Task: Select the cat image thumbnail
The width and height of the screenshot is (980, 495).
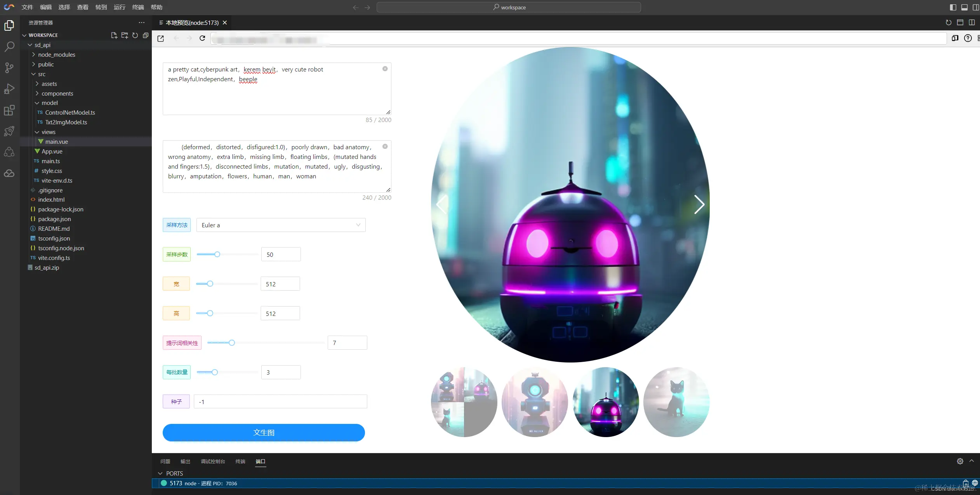Action: pos(676,402)
